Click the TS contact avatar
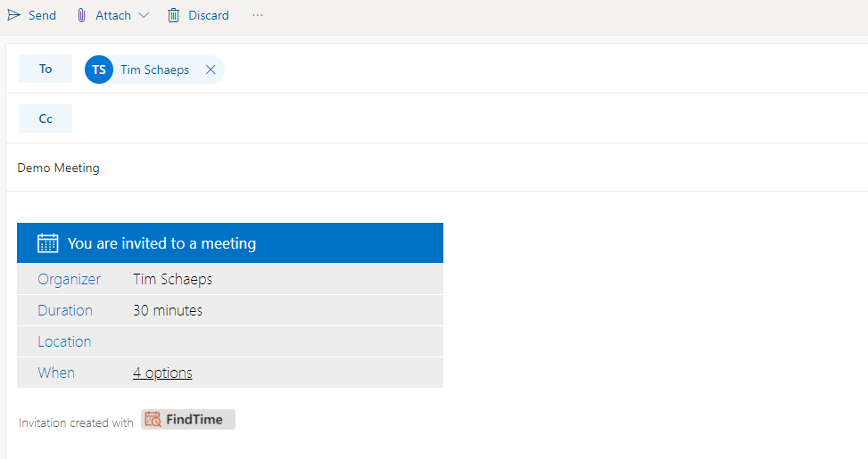The height and width of the screenshot is (459, 868). [99, 70]
